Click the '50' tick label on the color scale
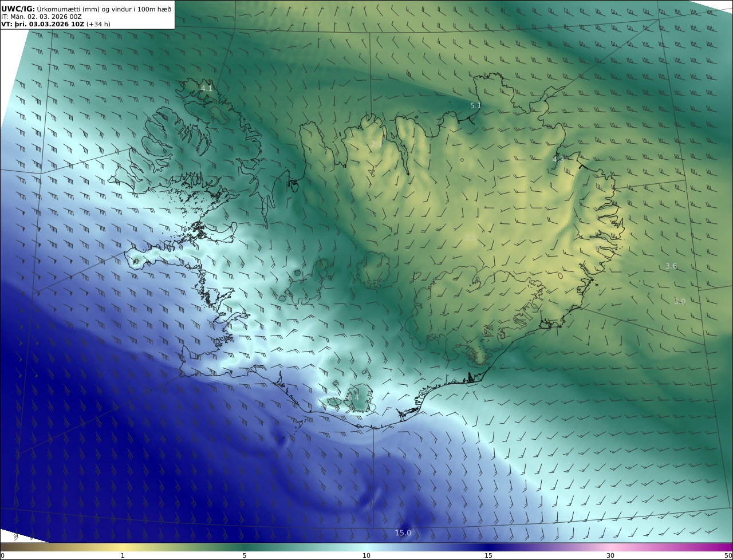 728,555
